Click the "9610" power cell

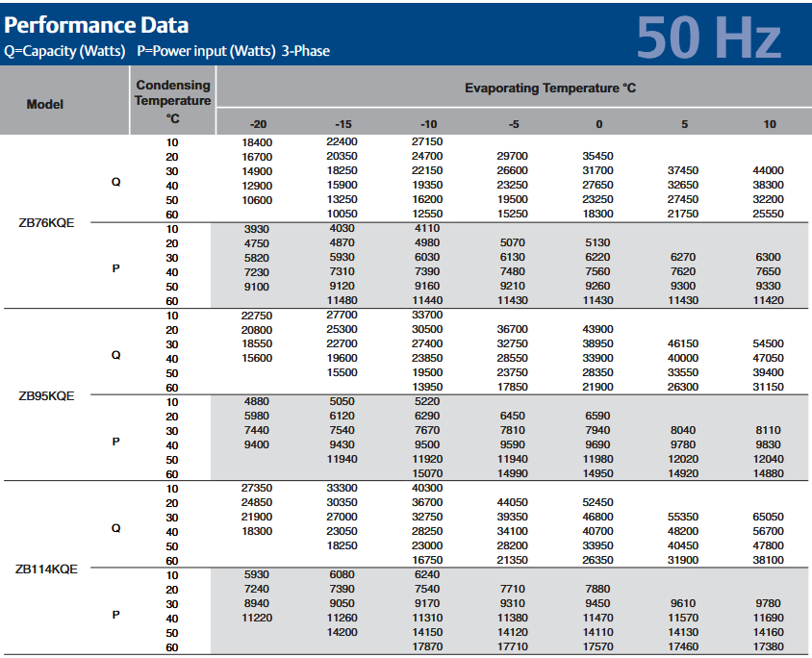pyautogui.click(x=683, y=603)
